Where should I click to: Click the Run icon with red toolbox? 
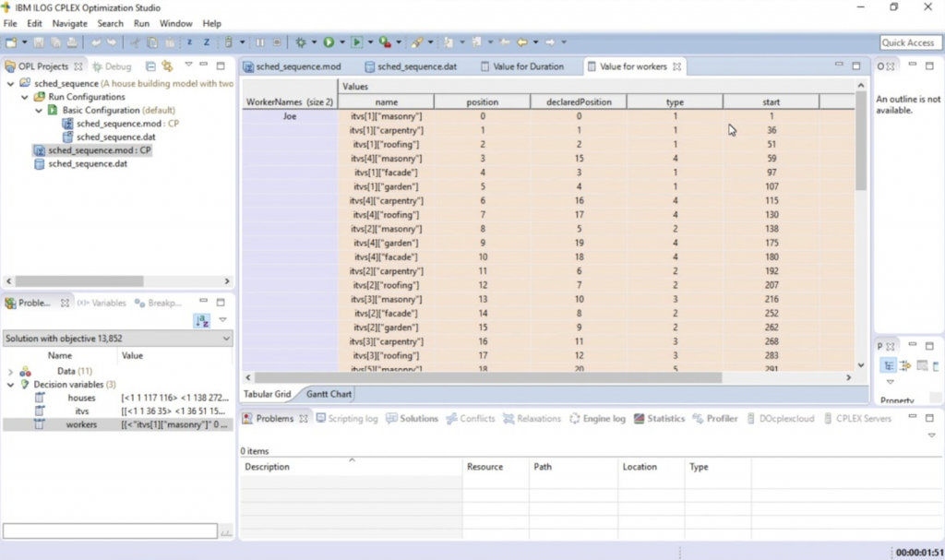[x=385, y=42]
